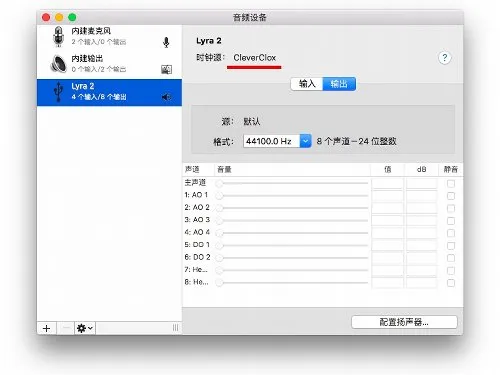
Task: Click the CleverClox clock source value
Action: (255, 58)
